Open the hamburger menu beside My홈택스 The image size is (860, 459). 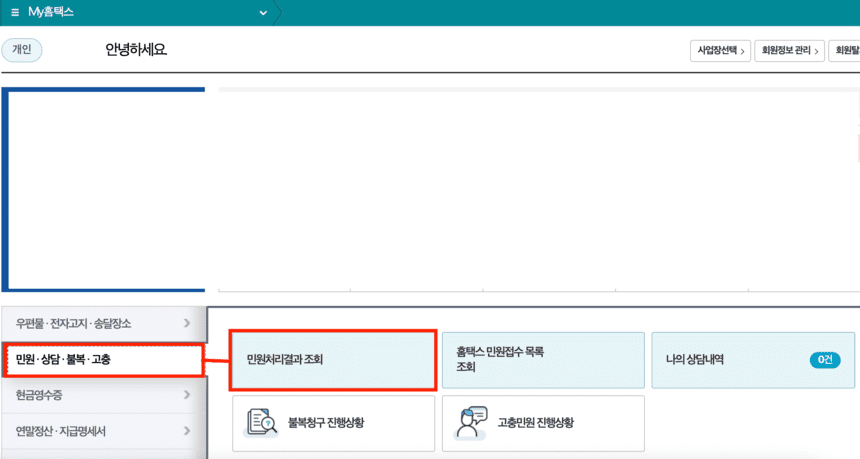(x=15, y=12)
